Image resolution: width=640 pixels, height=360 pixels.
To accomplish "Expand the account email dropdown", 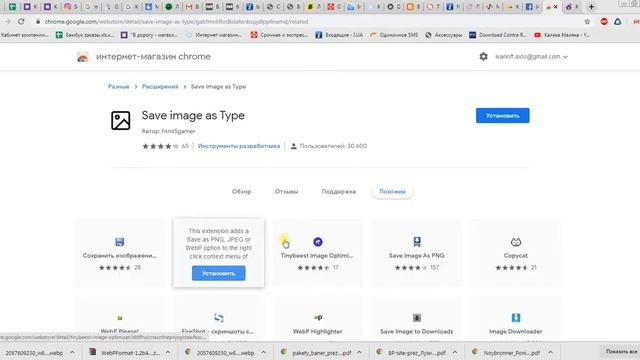I will click(x=565, y=57).
